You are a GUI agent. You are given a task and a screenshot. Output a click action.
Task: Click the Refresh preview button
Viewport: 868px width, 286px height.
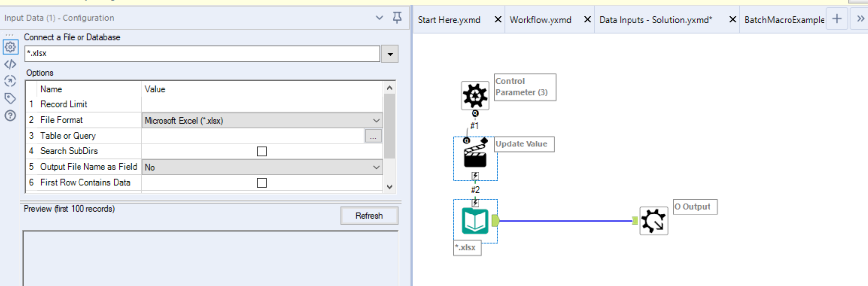click(369, 216)
